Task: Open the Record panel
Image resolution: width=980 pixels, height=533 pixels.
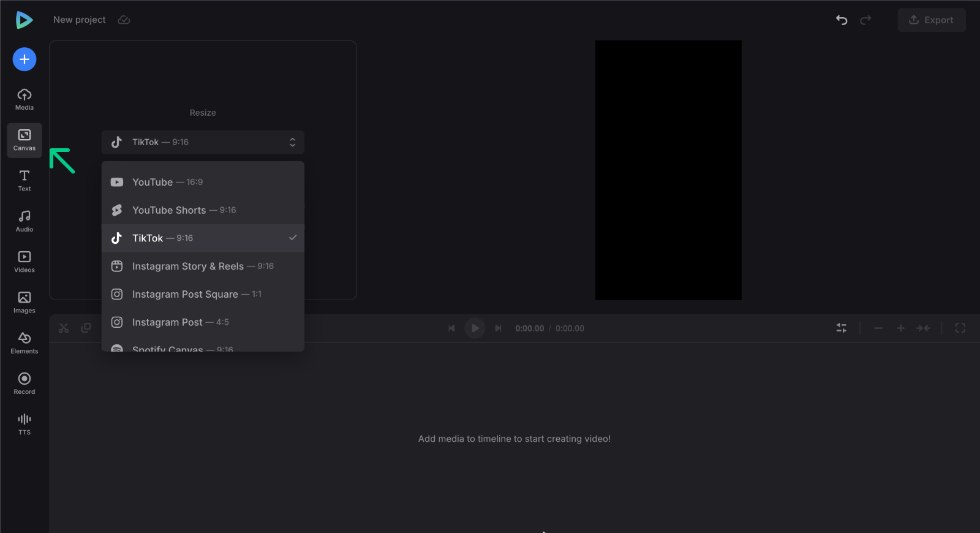Action: click(x=24, y=384)
